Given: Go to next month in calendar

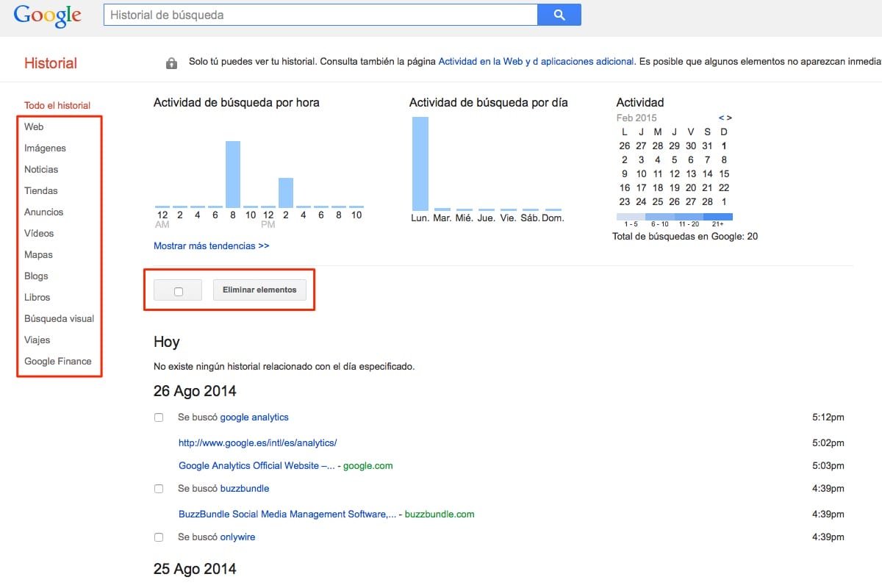Looking at the screenshot, I should pyautogui.click(x=729, y=118).
